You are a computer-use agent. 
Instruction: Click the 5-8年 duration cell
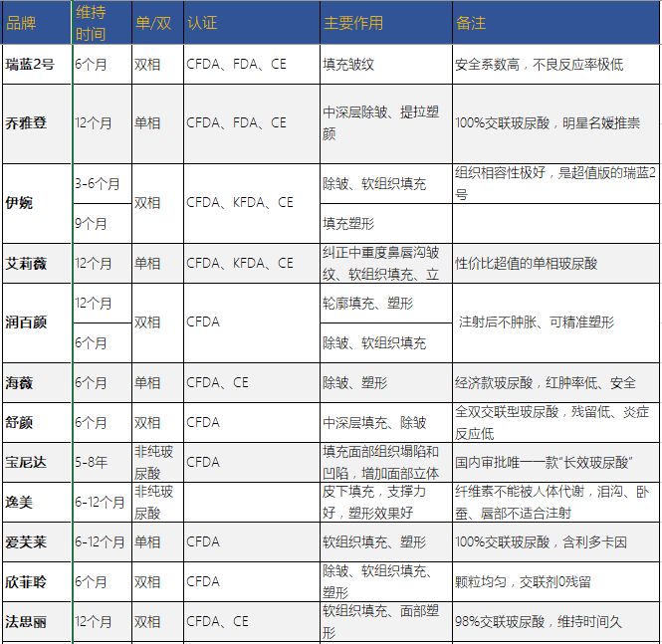(93, 462)
